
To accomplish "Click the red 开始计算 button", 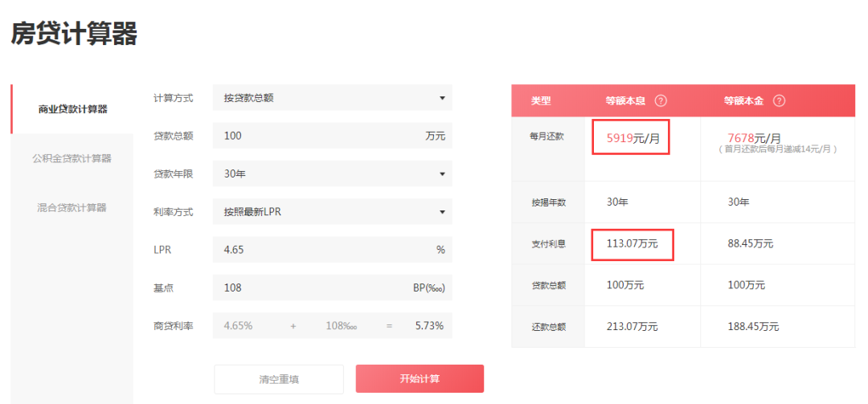I will tap(420, 379).
